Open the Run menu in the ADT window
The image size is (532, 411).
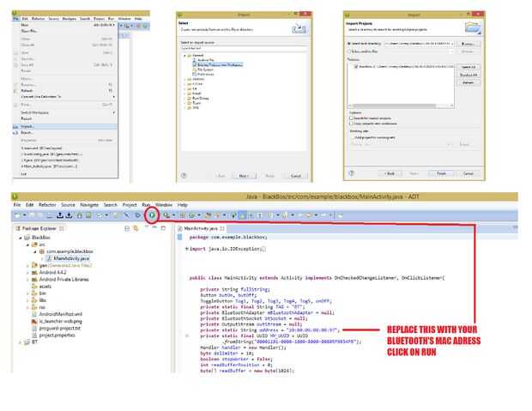(146, 205)
